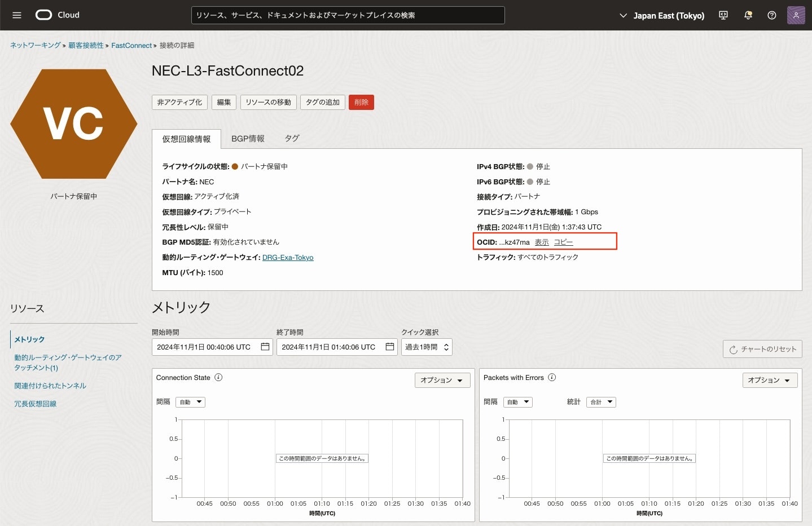Screen dimensions: 812x526
Task: Open 動的ルーティング・ゲートウェイのアタッチメント(1) resource
Action: tap(68, 363)
